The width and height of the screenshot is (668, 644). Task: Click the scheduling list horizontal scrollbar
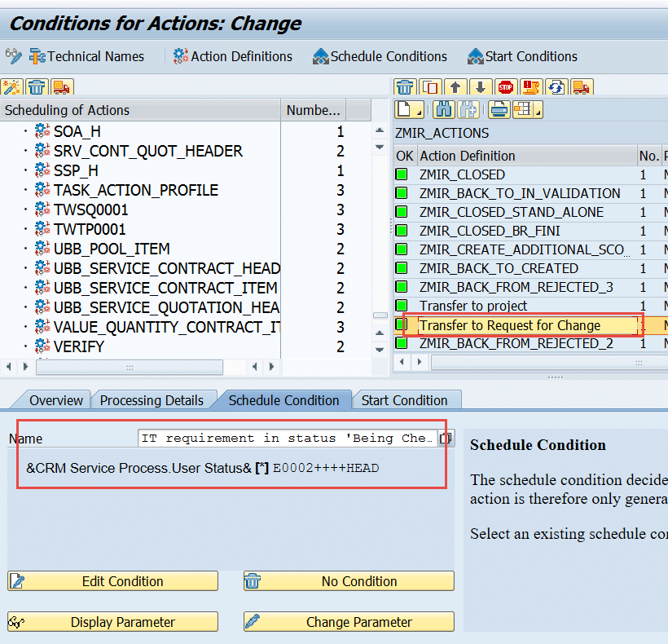pos(129,367)
